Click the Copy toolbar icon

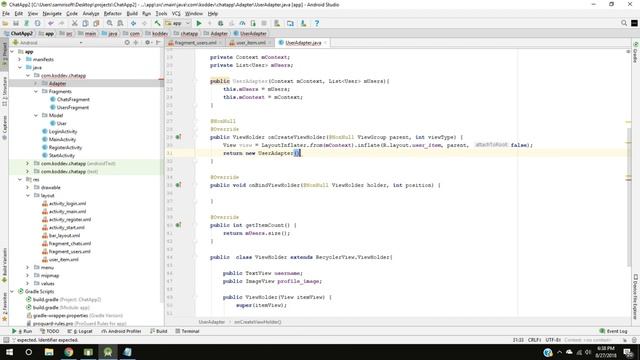[x=85, y=23]
